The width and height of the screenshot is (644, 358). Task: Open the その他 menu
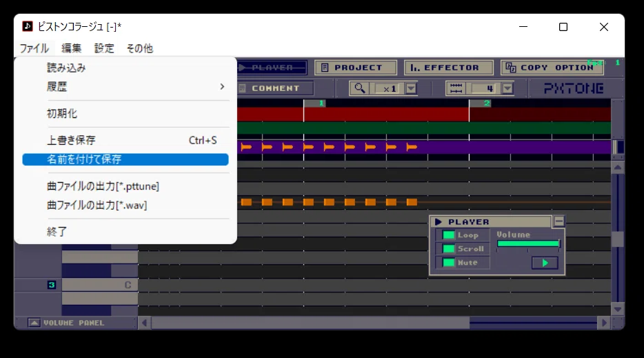pos(140,48)
